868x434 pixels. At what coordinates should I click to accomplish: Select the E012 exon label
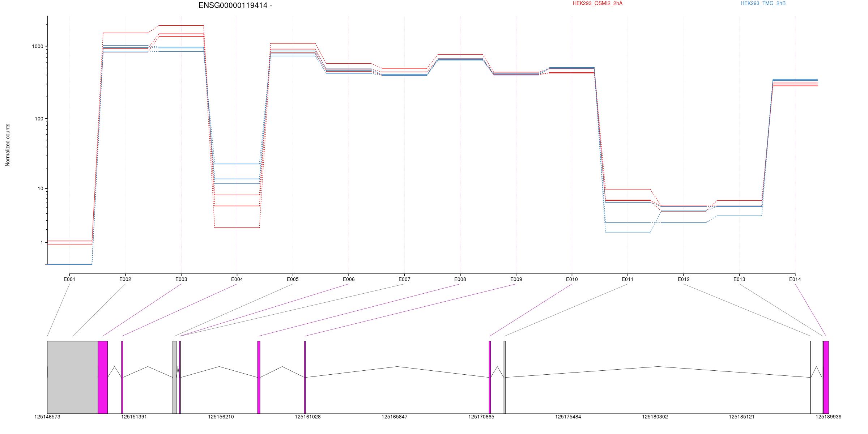pyautogui.click(x=684, y=279)
